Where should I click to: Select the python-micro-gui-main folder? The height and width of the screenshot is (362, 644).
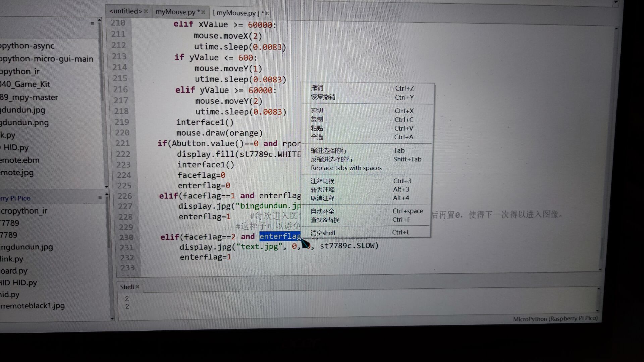click(x=47, y=59)
